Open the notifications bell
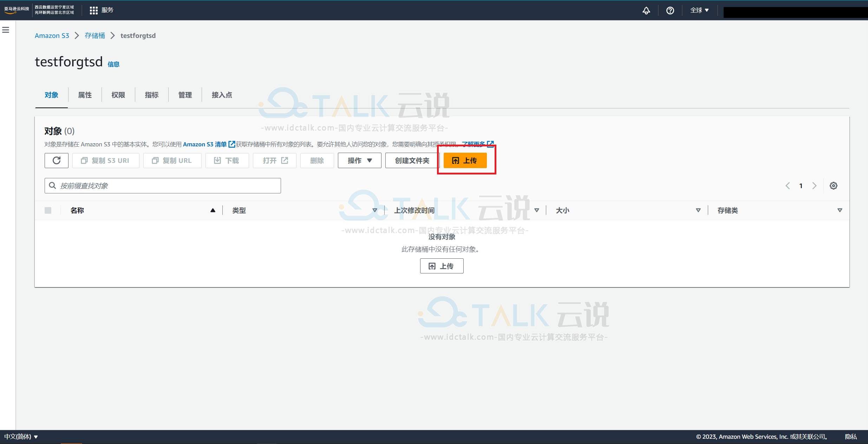 (646, 11)
